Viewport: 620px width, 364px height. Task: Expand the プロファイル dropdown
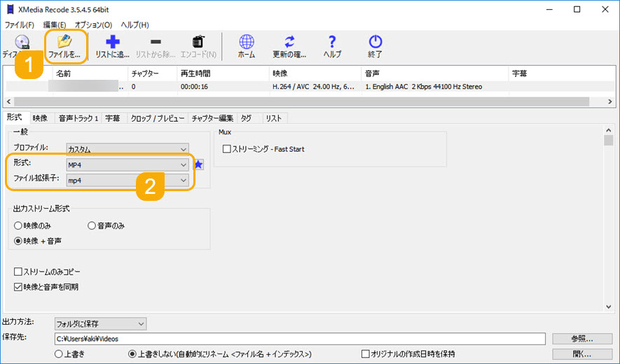pyautogui.click(x=128, y=149)
